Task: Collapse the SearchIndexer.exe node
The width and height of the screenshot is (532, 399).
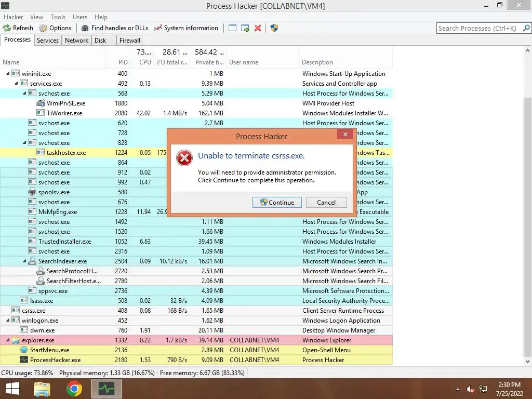Action: [x=24, y=261]
